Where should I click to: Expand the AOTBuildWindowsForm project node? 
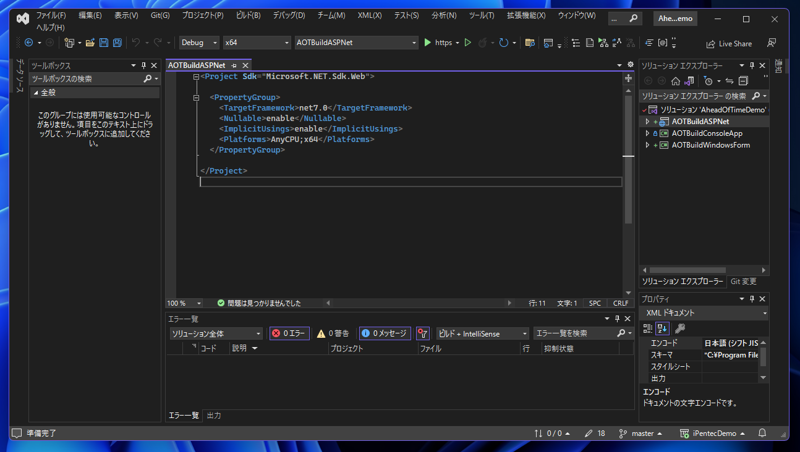coord(647,145)
